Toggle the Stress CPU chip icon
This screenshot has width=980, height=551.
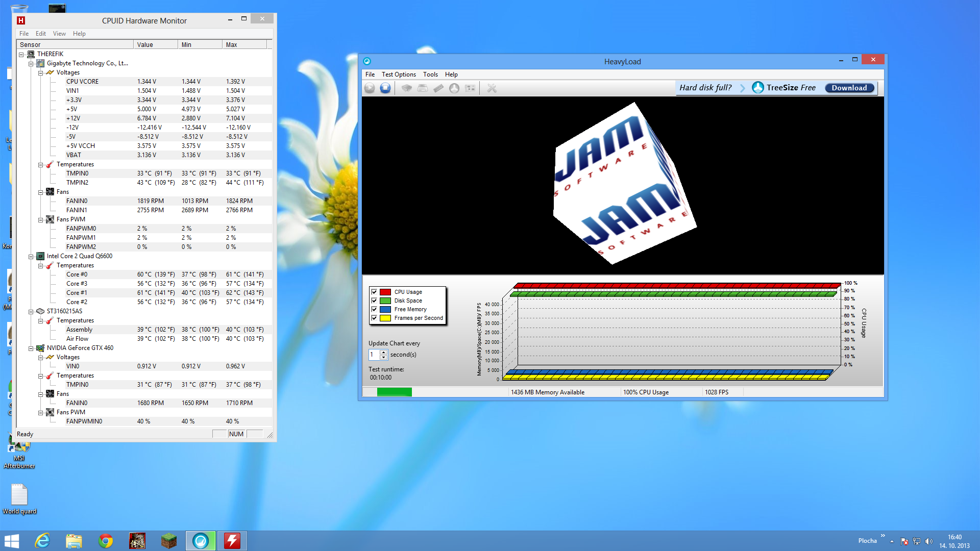click(x=406, y=88)
